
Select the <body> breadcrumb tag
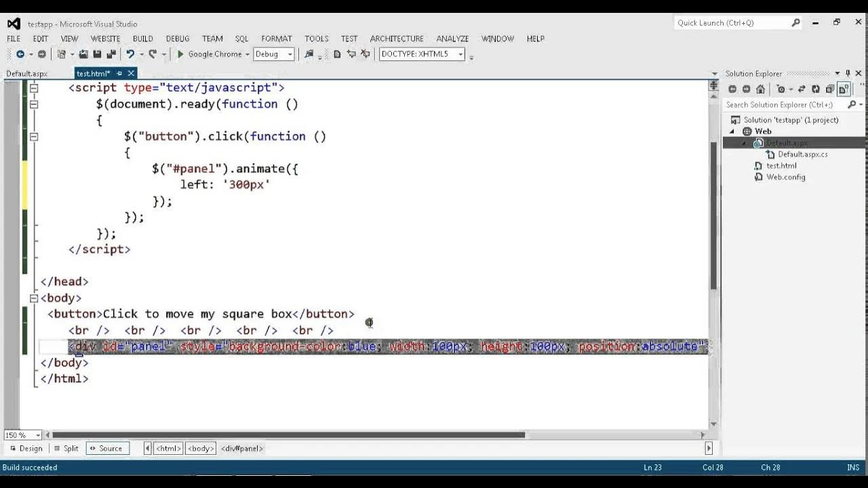click(201, 448)
